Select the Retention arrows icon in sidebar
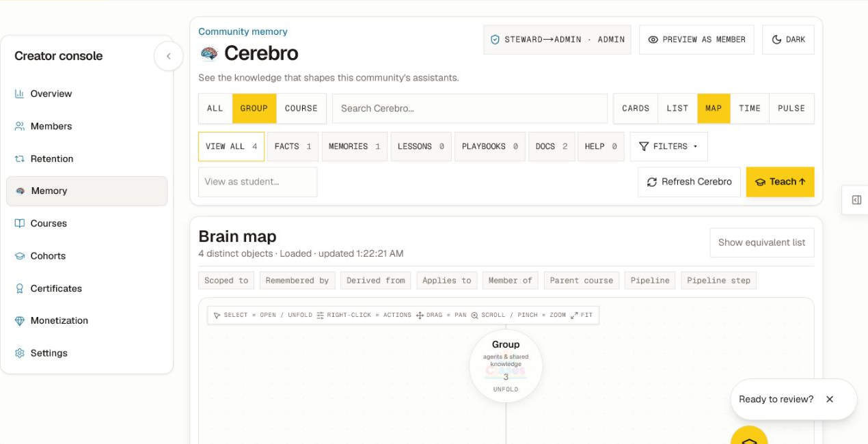The image size is (868, 444). pos(19,158)
